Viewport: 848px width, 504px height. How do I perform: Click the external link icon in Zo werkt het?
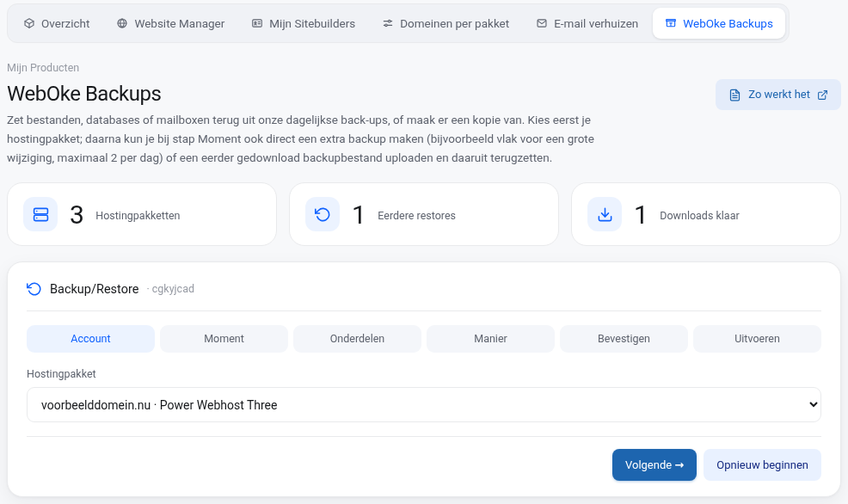click(x=822, y=95)
